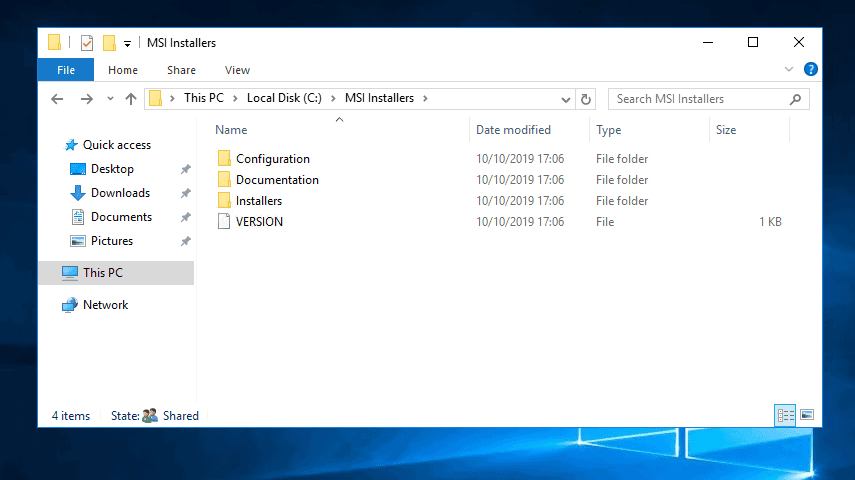Expand the ribbon with the chevron
This screenshot has height=480, width=855.
(788, 69)
